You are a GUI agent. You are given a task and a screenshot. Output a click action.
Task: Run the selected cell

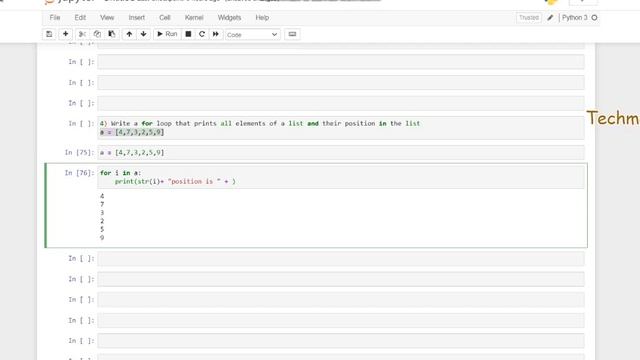[167, 34]
